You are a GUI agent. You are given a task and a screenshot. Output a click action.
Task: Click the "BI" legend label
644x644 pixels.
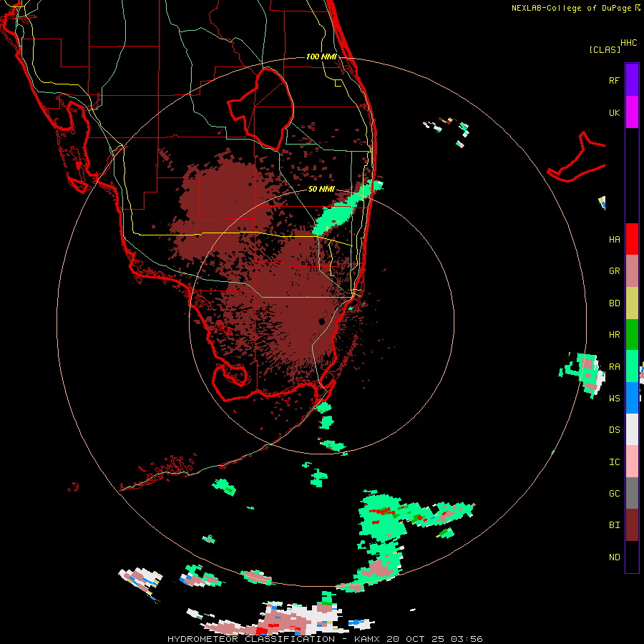pos(614,525)
